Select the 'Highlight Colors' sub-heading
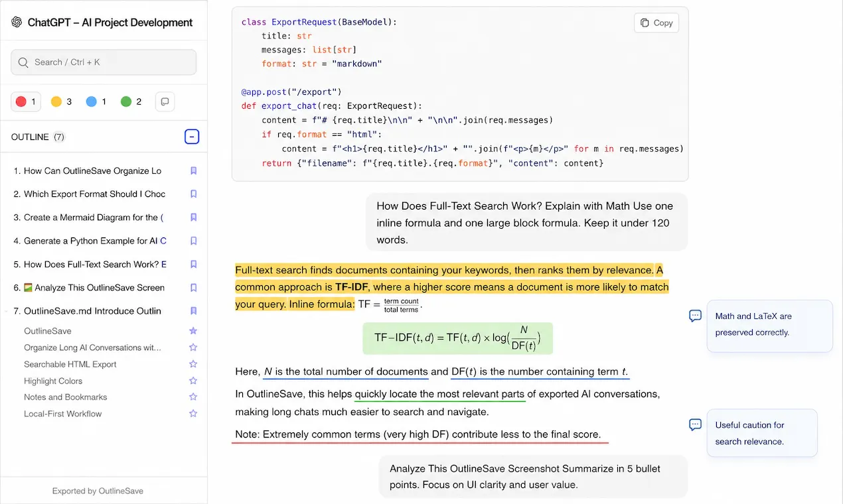Viewport: 843px width, 504px height. pos(53,381)
